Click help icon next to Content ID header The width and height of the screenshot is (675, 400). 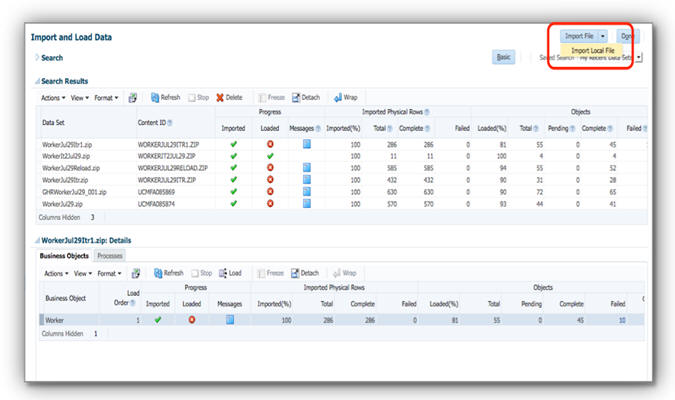[x=170, y=123]
